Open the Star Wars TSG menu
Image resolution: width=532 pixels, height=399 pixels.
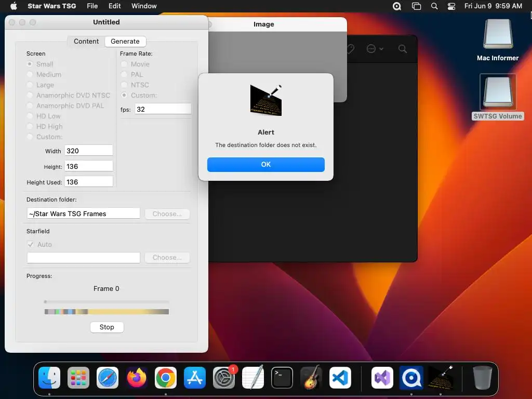tap(51, 6)
